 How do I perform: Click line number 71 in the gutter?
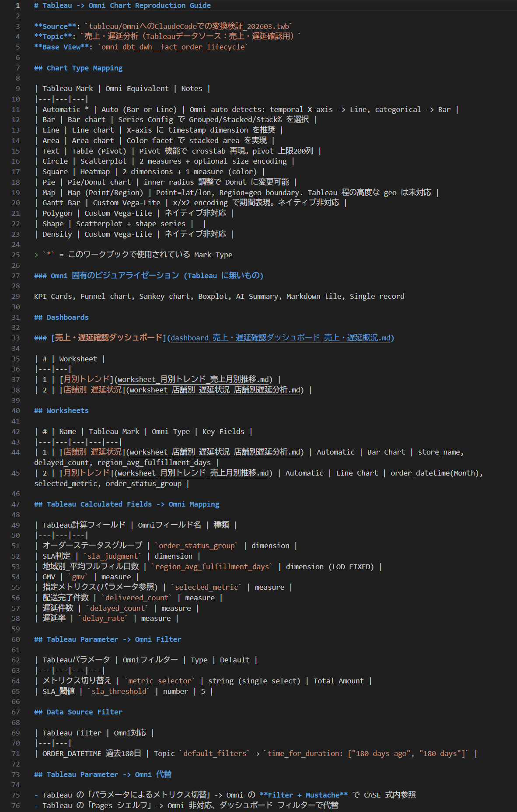[x=16, y=753]
